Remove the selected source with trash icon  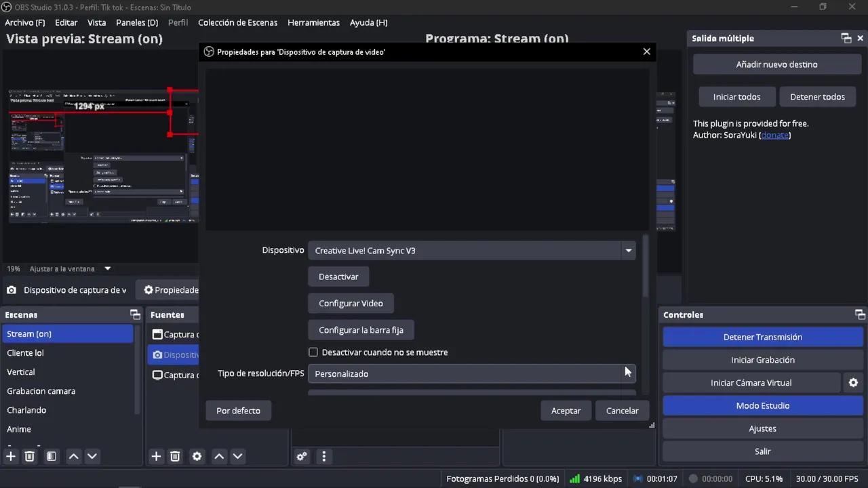[175, 456]
